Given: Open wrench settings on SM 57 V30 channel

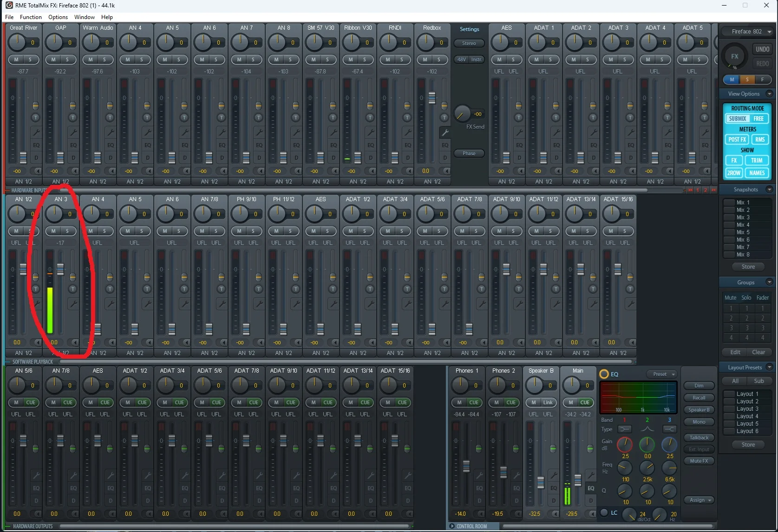Looking at the screenshot, I should point(333,132).
